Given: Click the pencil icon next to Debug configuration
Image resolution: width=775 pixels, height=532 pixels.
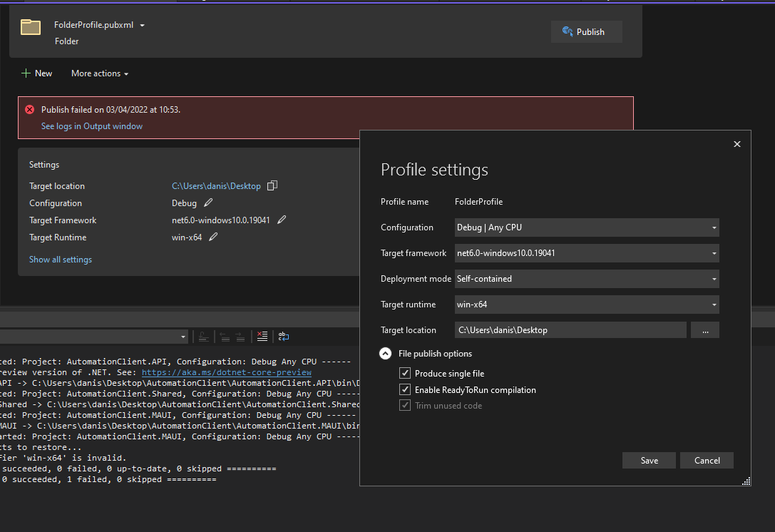Looking at the screenshot, I should point(208,203).
